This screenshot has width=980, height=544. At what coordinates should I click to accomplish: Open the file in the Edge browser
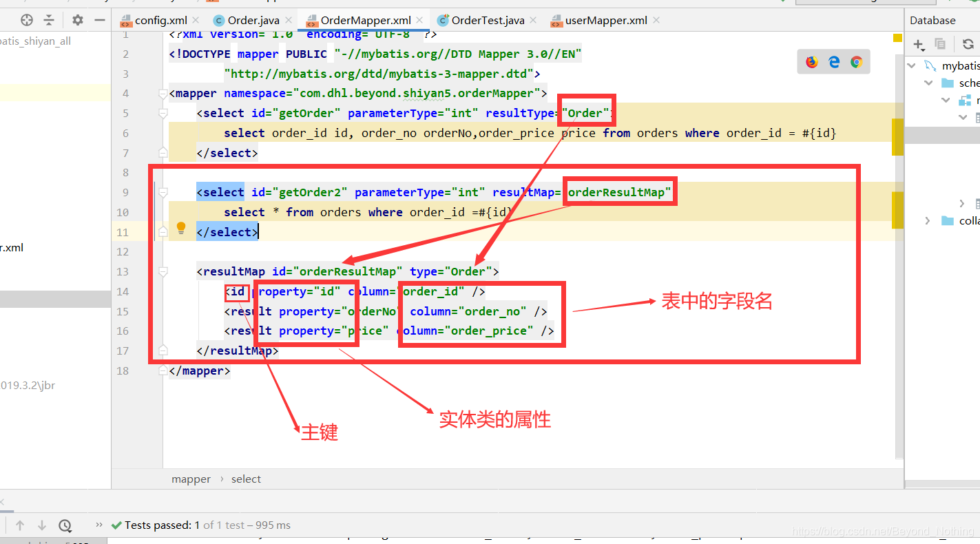point(834,62)
